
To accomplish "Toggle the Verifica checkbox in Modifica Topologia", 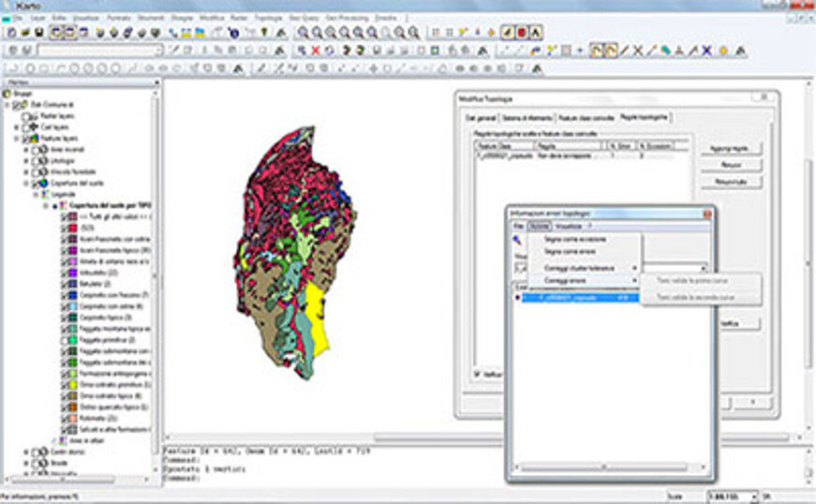I will click(479, 373).
